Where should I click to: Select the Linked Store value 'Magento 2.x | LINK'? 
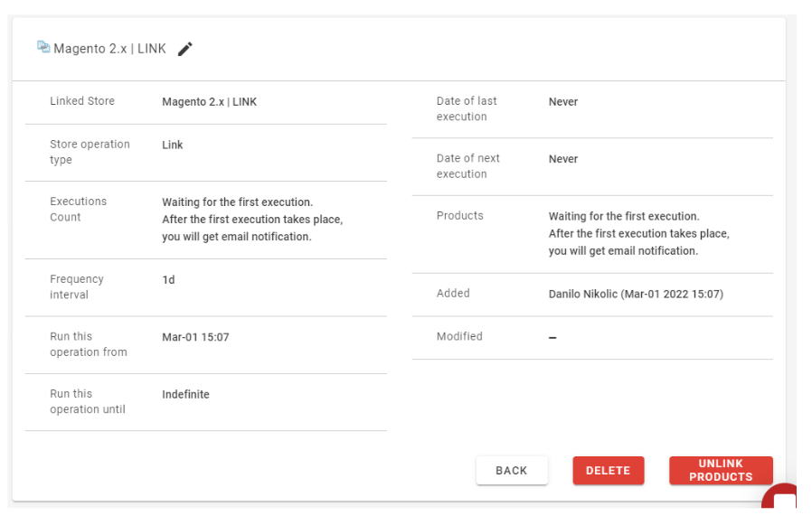tap(209, 102)
